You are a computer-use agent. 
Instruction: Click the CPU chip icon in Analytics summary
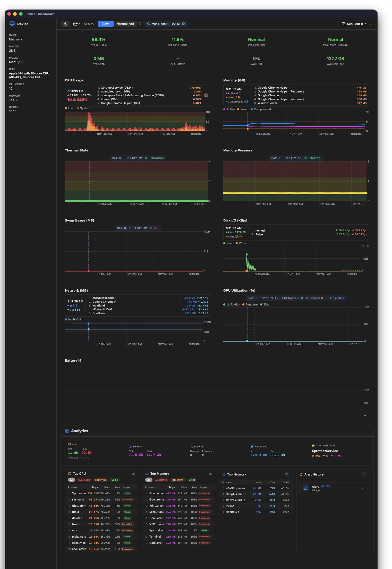(x=69, y=444)
